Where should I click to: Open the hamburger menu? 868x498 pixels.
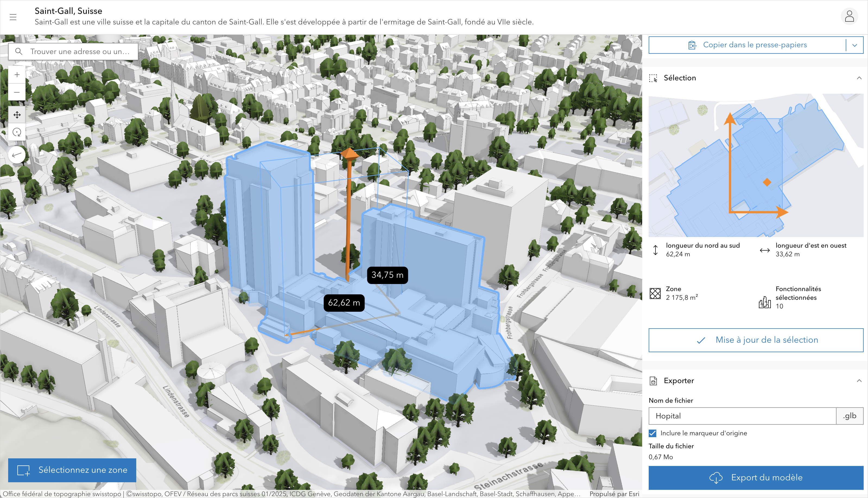point(13,17)
